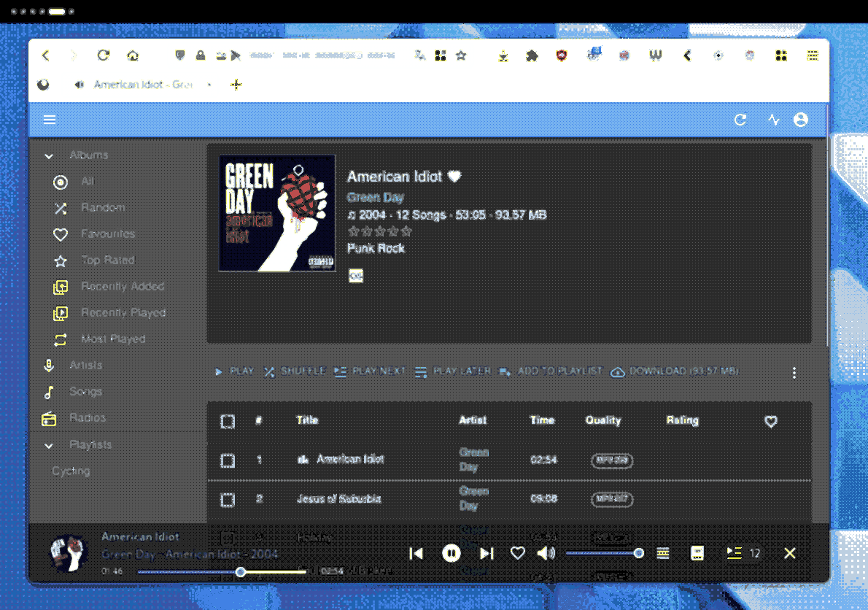Viewport: 868px width, 610px height.
Task: Show the play queue with 12 songs
Action: point(743,553)
